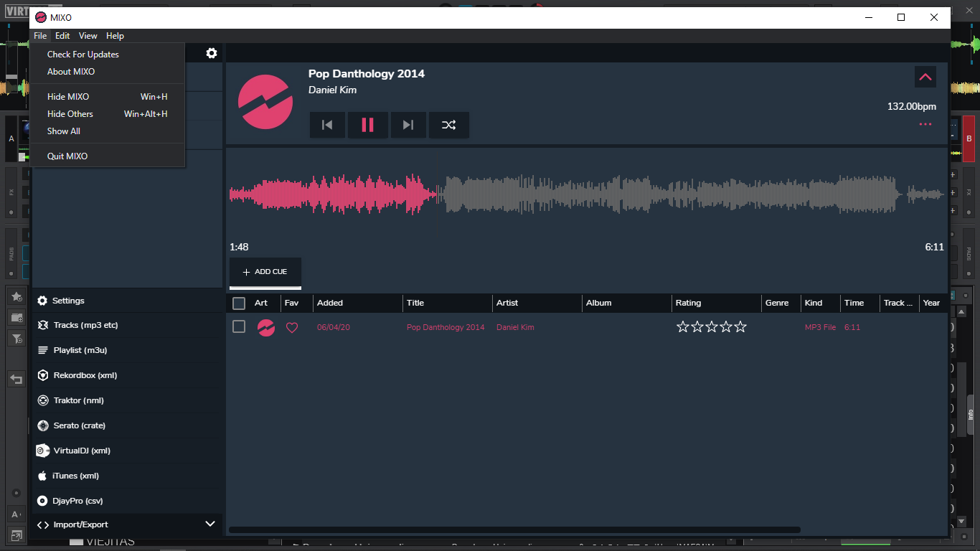The width and height of the screenshot is (980, 551).
Task: Select the red deck B button in VirtualDJ
Action: click(x=969, y=138)
